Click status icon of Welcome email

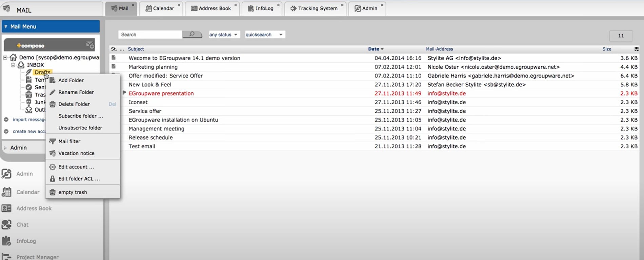point(114,58)
